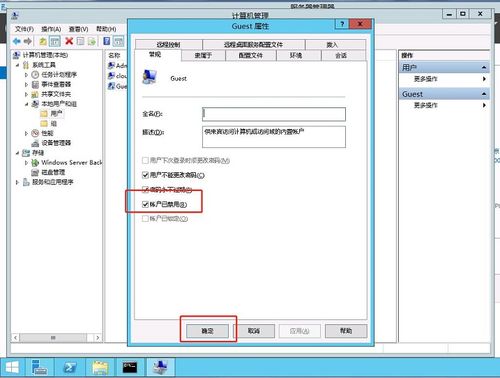
Task: Toggle 帐户已锁定 checkbox
Action: [145, 219]
